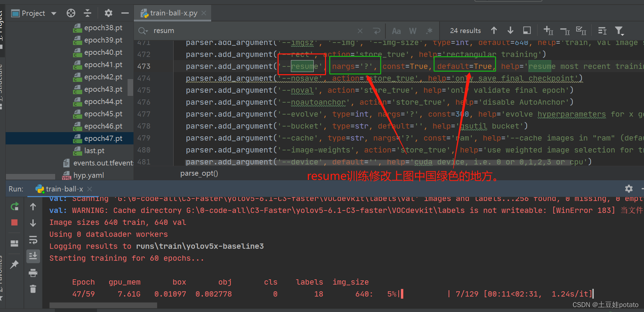Viewport: 644px width, 312px height.
Task: Insert new line in search field
Action: 377,31
